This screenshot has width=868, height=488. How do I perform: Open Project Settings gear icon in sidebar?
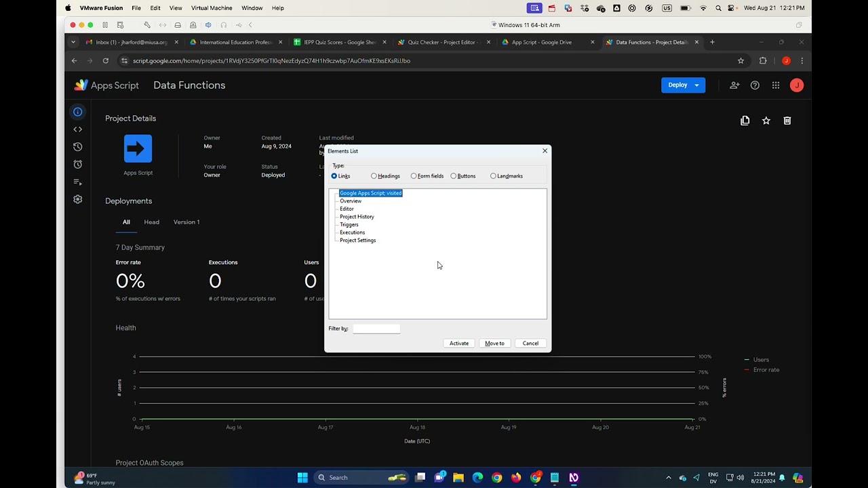77,199
